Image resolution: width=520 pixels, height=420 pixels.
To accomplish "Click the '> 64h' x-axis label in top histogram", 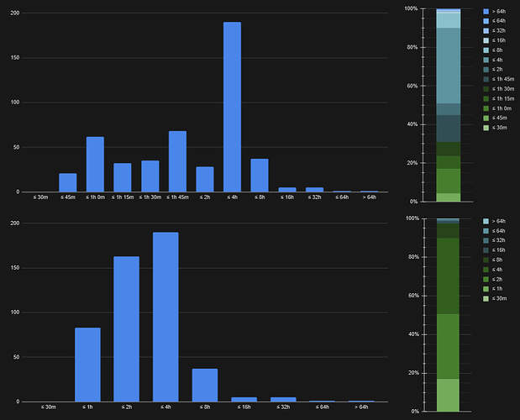I will (369, 197).
